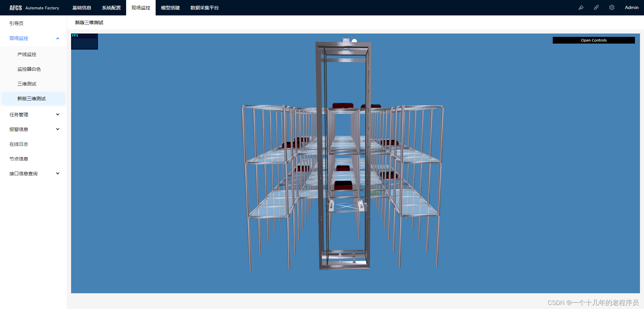Open the Admin user menu
The image size is (644, 309).
click(x=632, y=7)
